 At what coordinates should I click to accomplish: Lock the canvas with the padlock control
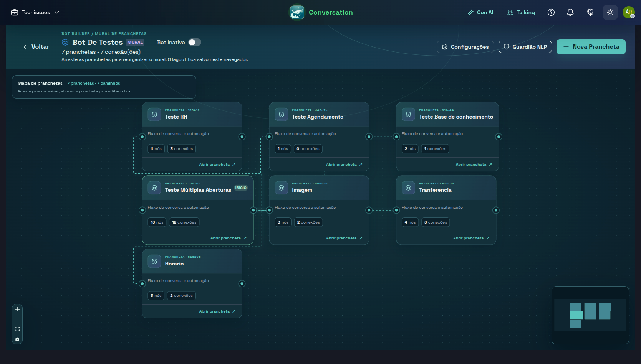click(x=17, y=339)
